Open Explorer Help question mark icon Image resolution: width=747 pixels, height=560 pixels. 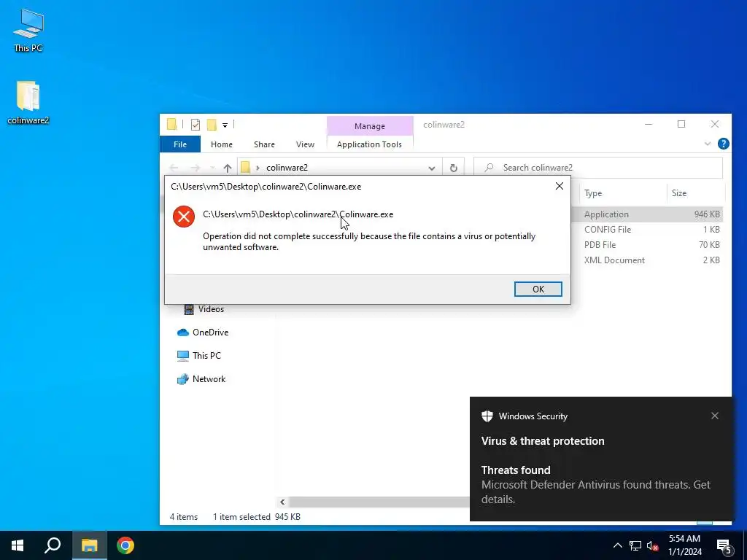click(723, 144)
